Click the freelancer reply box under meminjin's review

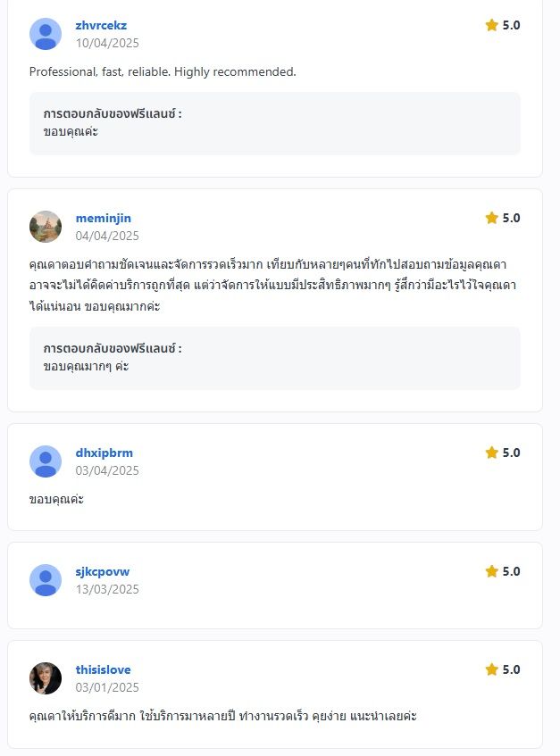(x=274, y=358)
